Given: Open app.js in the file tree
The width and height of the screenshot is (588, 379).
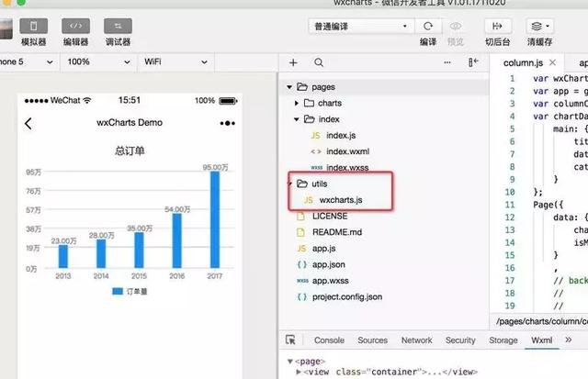Looking at the screenshot, I should 324,249.
